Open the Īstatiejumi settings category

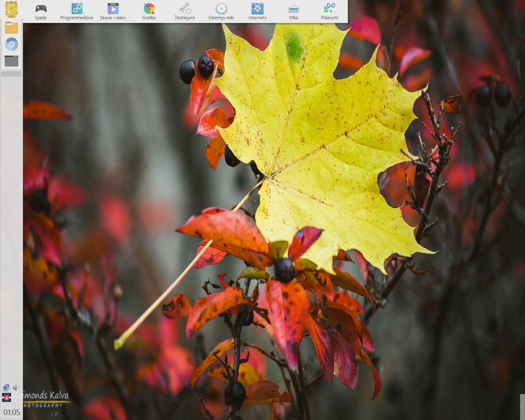pyautogui.click(x=185, y=11)
